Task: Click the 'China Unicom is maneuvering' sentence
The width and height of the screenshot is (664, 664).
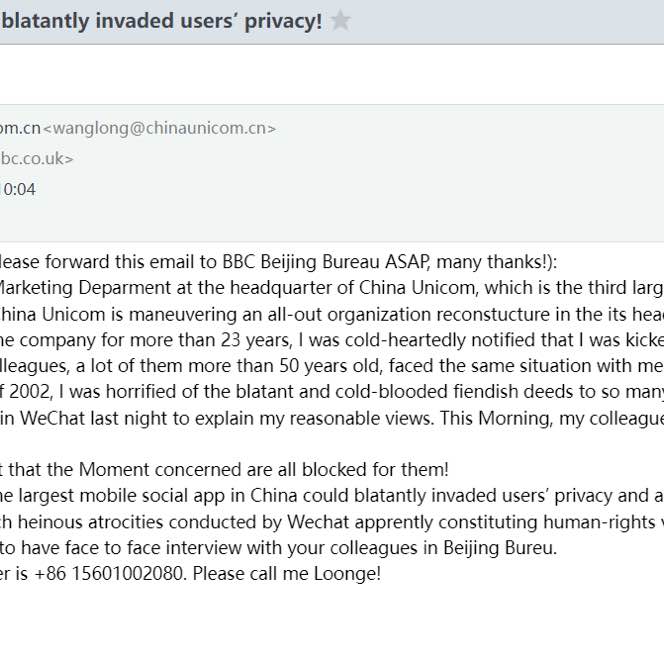Action: [x=332, y=315]
